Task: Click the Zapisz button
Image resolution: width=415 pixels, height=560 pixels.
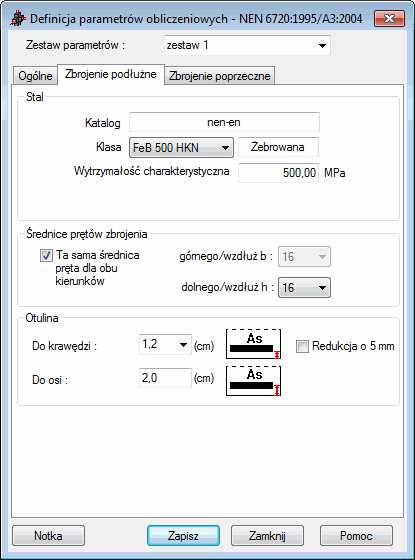Action: [183, 536]
